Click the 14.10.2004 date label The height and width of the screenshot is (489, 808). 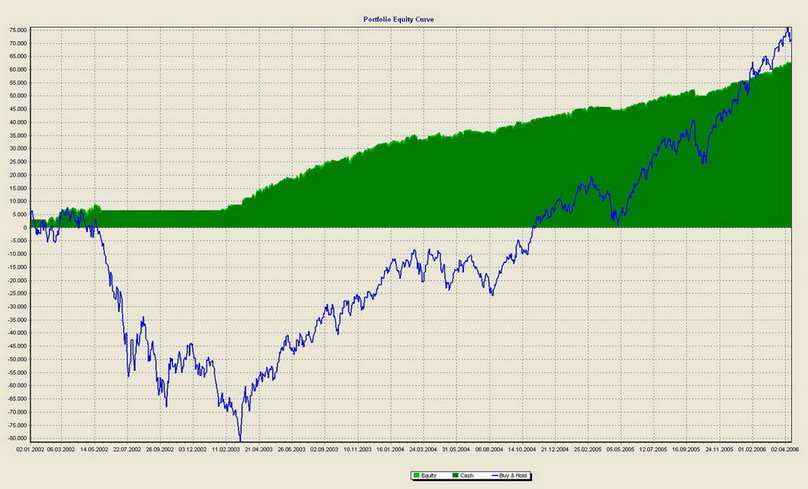point(522,449)
